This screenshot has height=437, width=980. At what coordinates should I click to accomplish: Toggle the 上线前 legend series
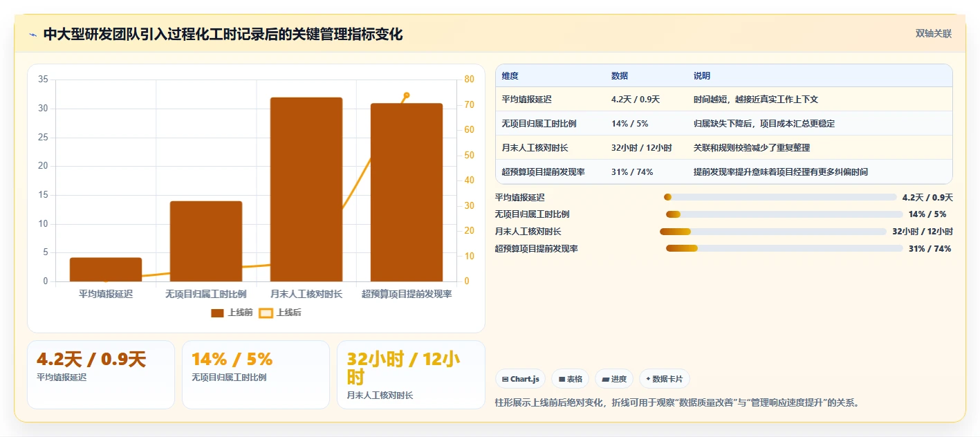tap(232, 313)
